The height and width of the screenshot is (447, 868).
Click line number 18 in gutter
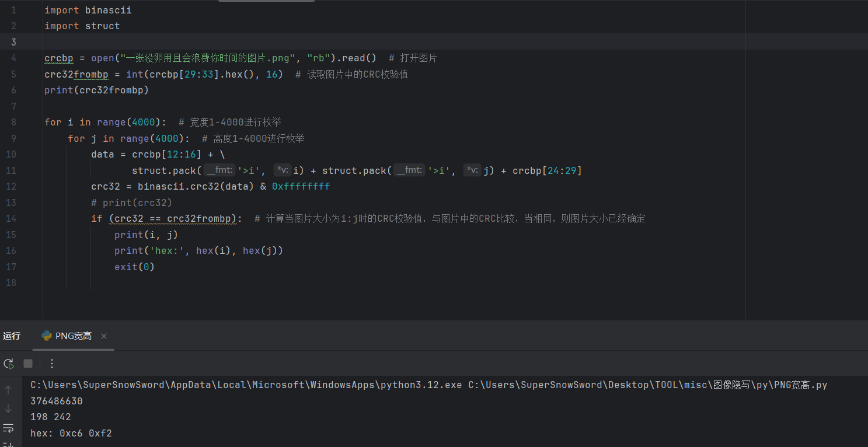12,282
